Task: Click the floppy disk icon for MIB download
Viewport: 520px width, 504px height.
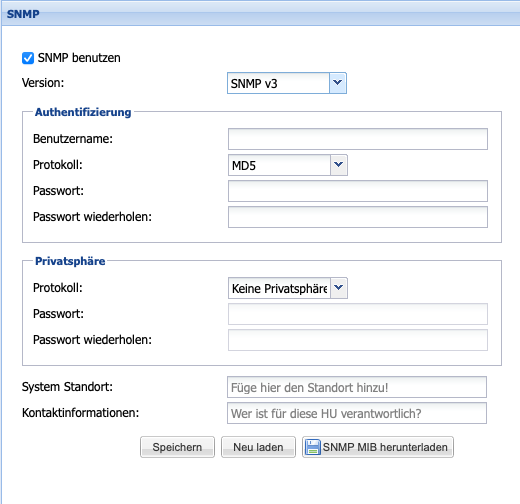Action: 313,447
